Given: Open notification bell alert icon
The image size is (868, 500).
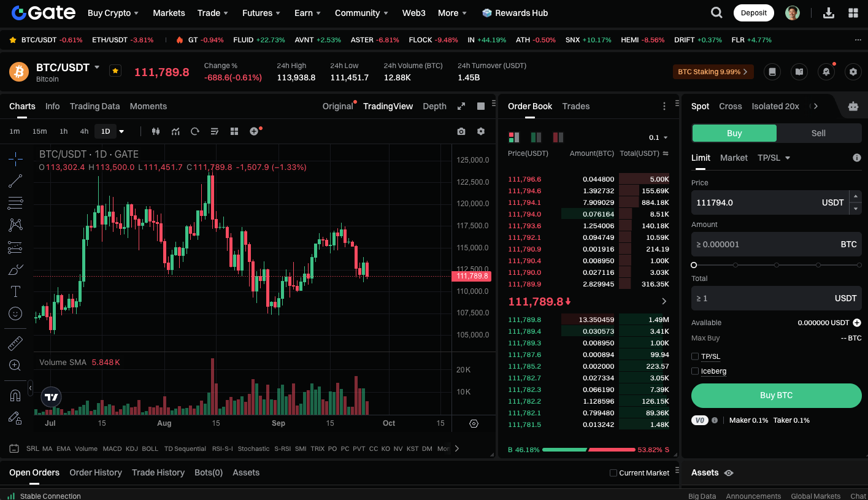Looking at the screenshot, I should click(826, 72).
